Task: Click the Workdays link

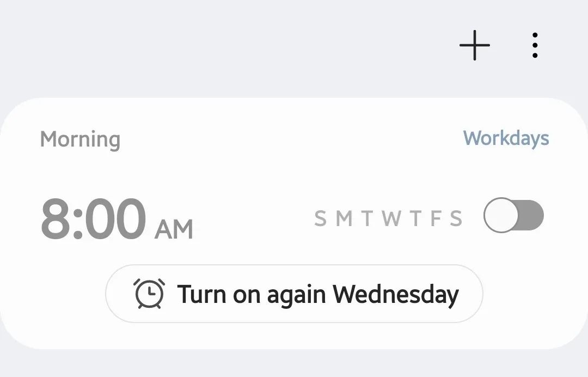Action: pos(506,138)
